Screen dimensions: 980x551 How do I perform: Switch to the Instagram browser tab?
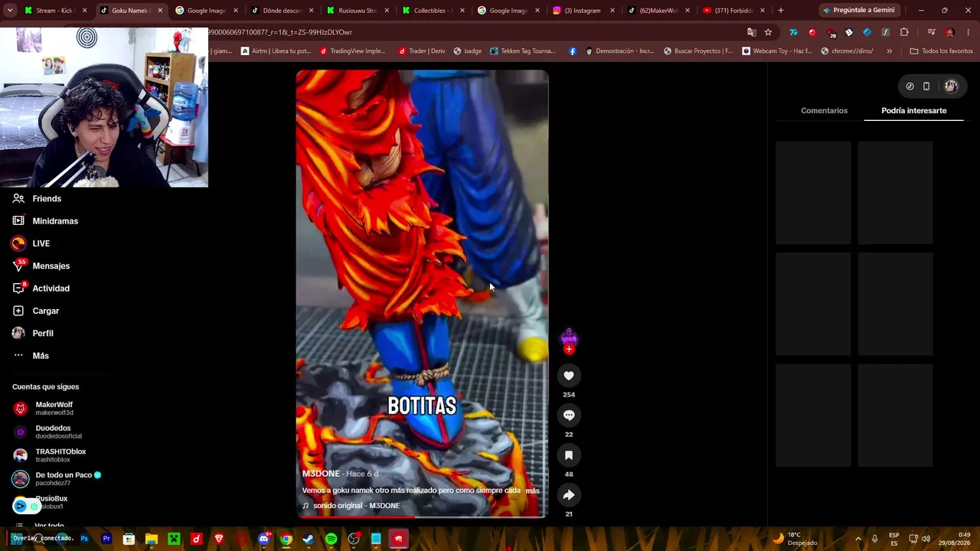583,11
